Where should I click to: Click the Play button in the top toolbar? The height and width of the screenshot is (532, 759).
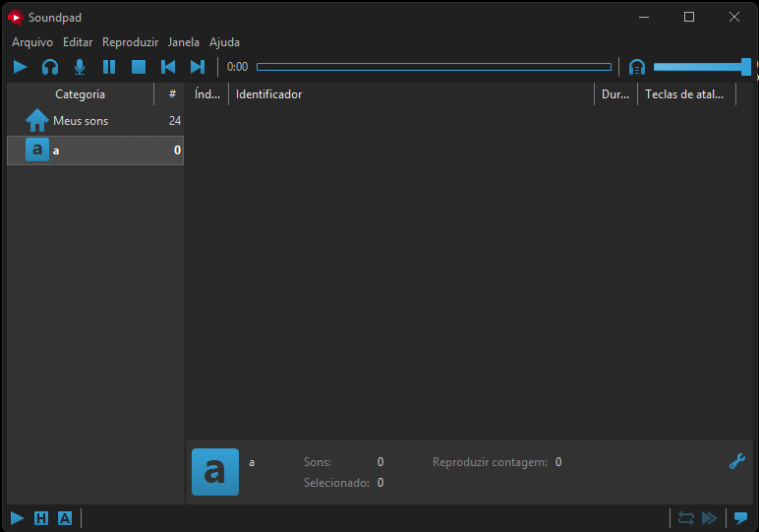20,67
